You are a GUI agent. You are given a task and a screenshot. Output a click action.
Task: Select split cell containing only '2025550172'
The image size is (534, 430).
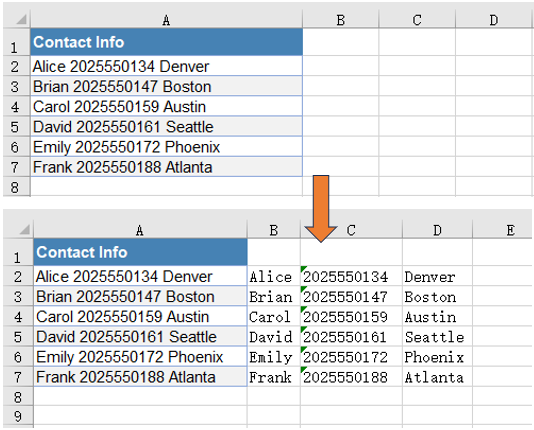click(x=351, y=356)
